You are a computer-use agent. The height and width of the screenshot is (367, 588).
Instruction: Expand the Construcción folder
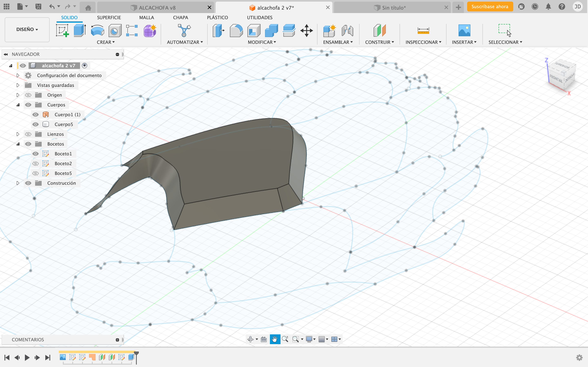[x=18, y=183]
